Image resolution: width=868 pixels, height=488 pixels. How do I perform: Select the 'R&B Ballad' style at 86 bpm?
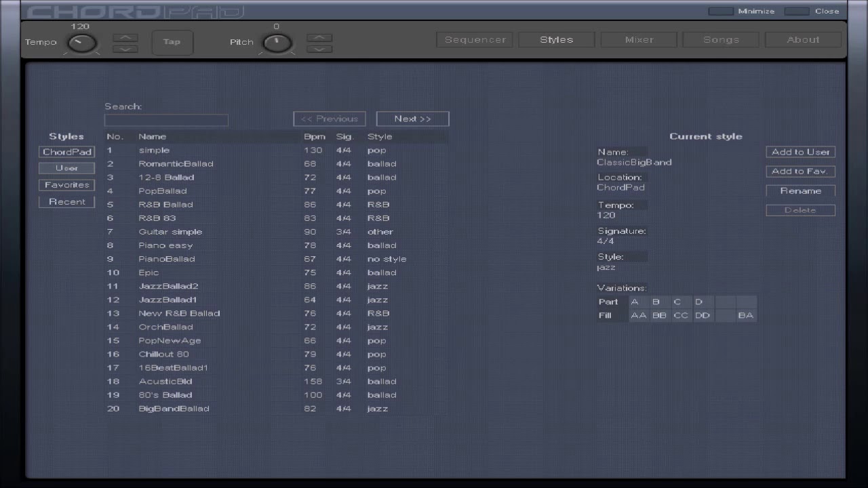[276, 205]
